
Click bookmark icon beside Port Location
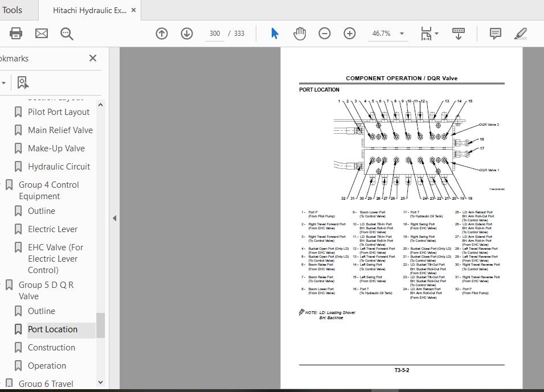18,329
